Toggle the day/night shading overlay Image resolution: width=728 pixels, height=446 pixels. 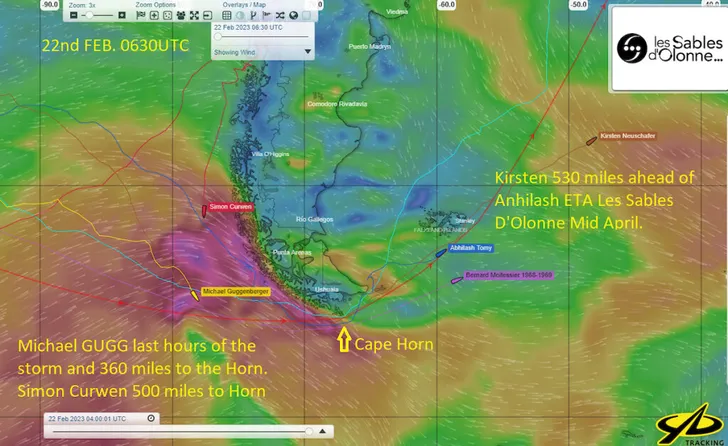pyautogui.click(x=241, y=16)
